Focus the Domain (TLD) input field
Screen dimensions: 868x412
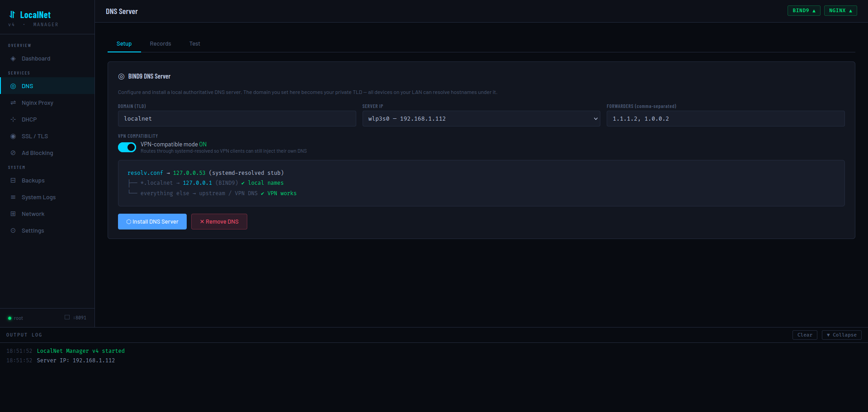pos(237,119)
